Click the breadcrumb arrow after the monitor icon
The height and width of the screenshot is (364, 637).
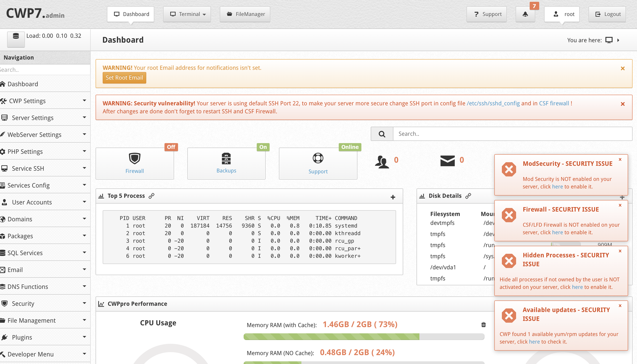coord(618,40)
